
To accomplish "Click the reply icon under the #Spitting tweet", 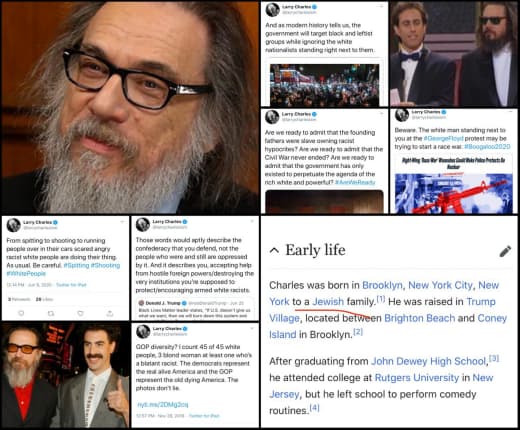I will [x=21, y=313].
